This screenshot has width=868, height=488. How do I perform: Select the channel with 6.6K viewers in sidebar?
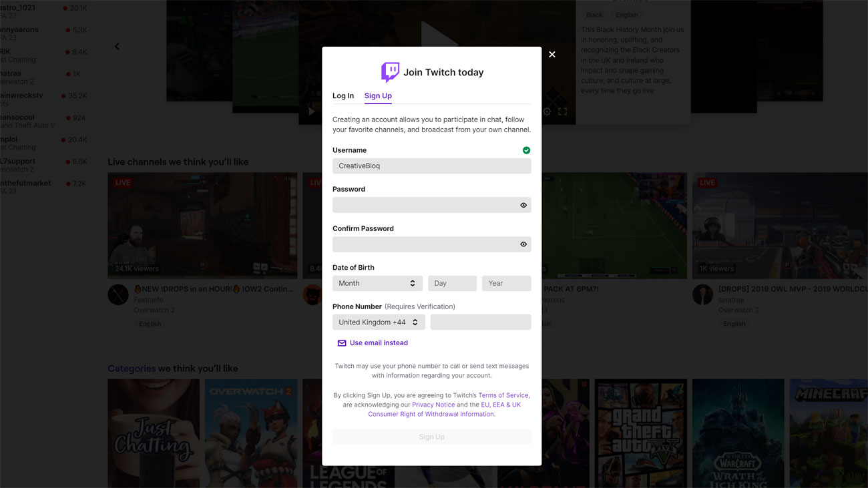43,165
